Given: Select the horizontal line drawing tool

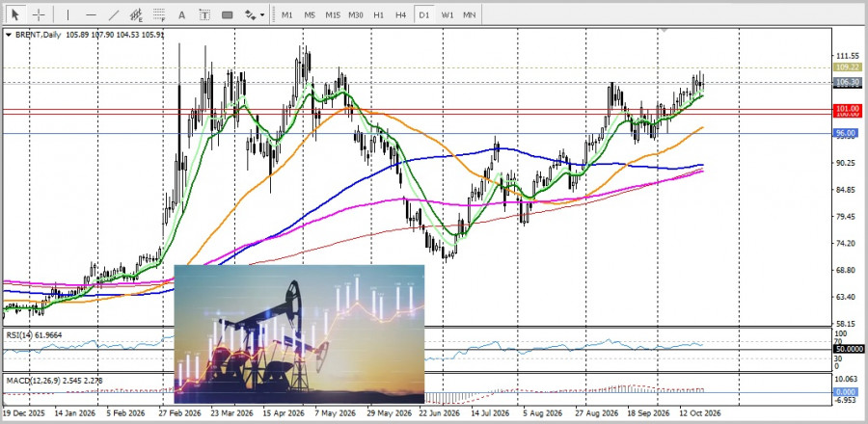Looking at the screenshot, I should point(92,15).
